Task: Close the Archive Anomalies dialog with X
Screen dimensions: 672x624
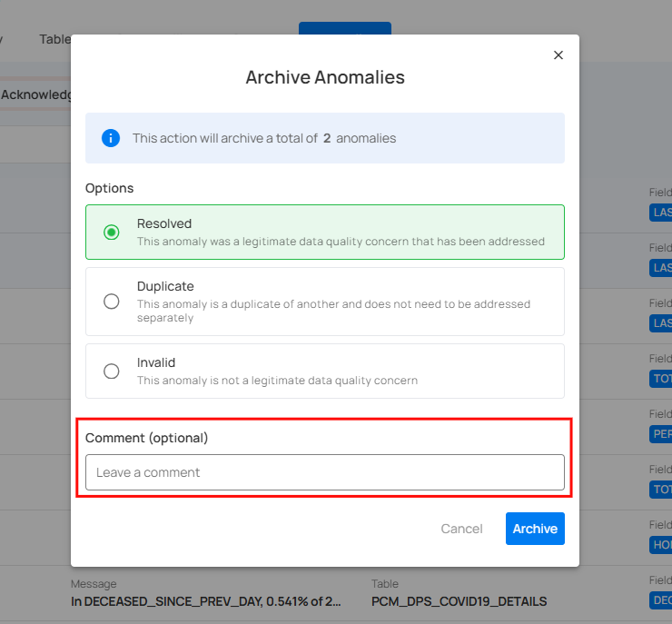Action: pos(558,54)
